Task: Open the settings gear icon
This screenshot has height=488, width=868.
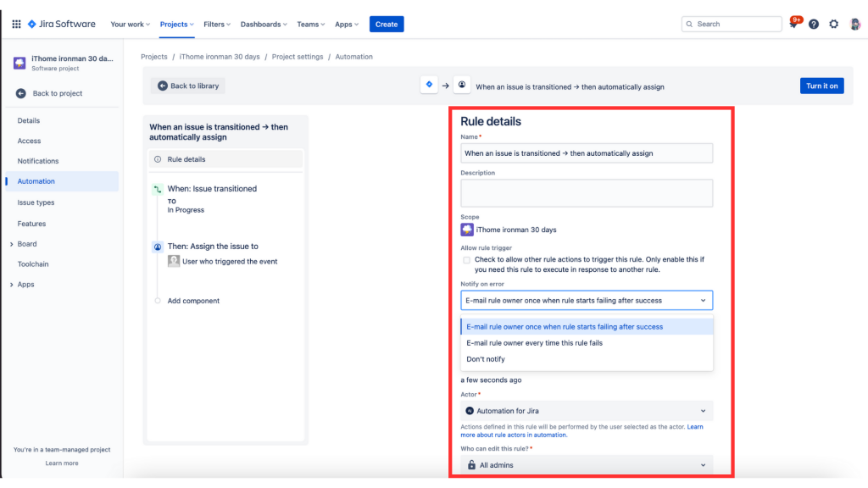Action: [834, 24]
